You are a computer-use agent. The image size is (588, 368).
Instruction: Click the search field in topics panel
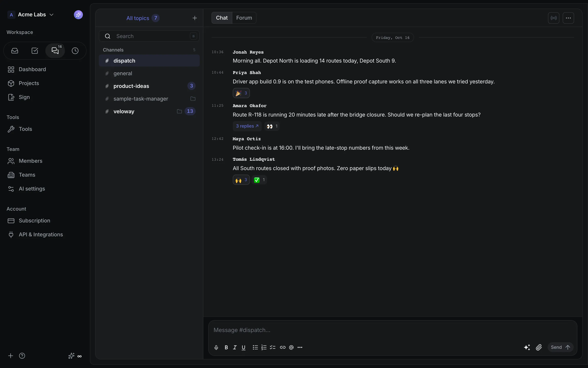tap(149, 36)
